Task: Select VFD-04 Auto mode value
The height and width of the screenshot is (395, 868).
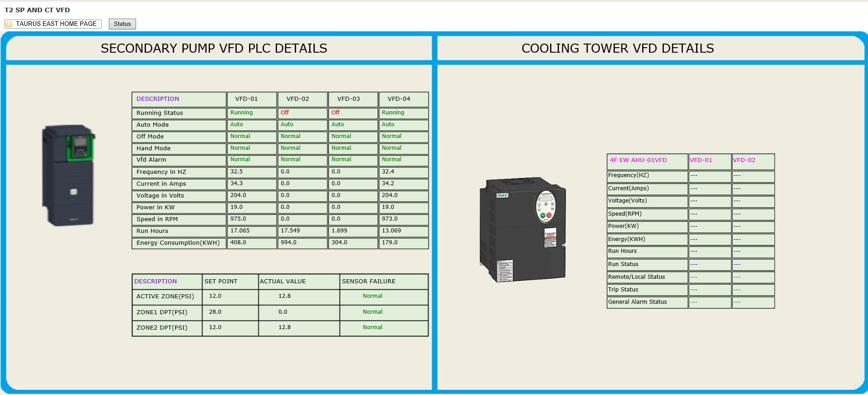Action: click(x=388, y=124)
